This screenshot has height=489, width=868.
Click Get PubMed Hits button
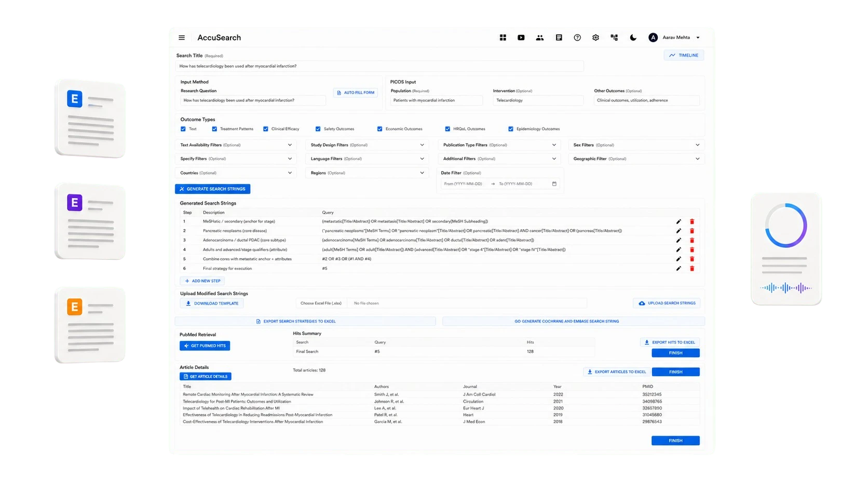(x=205, y=346)
